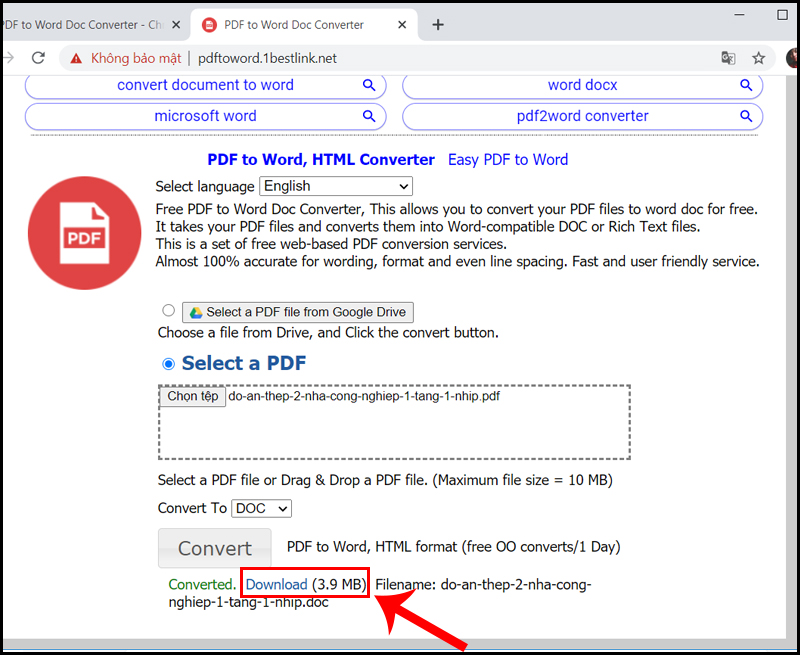This screenshot has height=655, width=800.
Task: Open the "Easy PDF to Word" link
Action: tap(508, 159)
